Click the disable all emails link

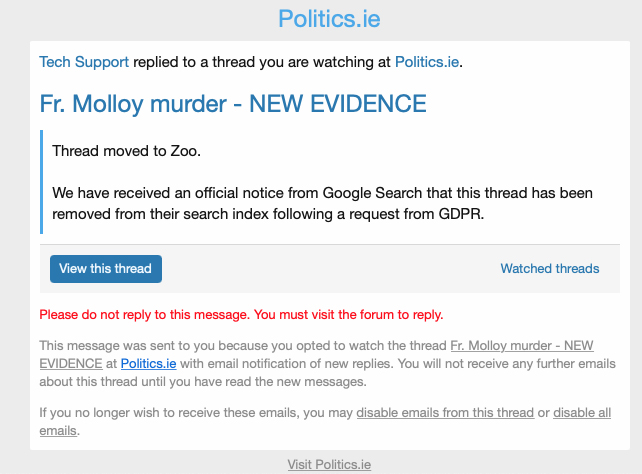point(582,412)
